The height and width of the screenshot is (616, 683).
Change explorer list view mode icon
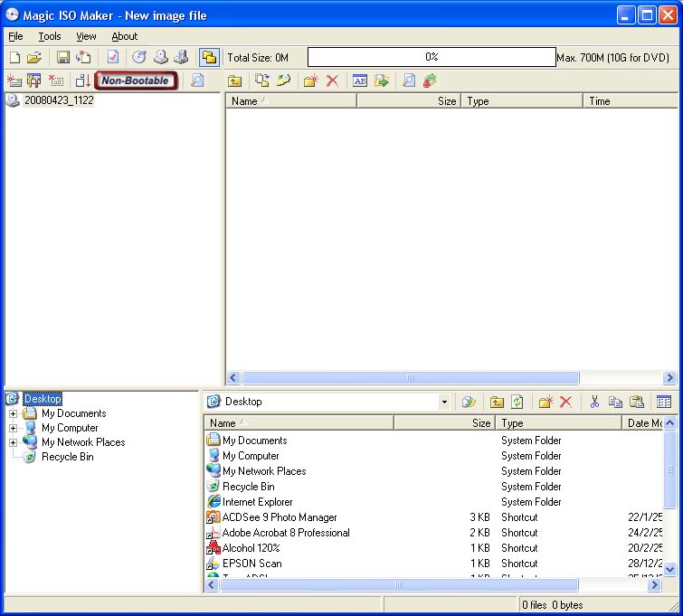(x=664, y=402)
